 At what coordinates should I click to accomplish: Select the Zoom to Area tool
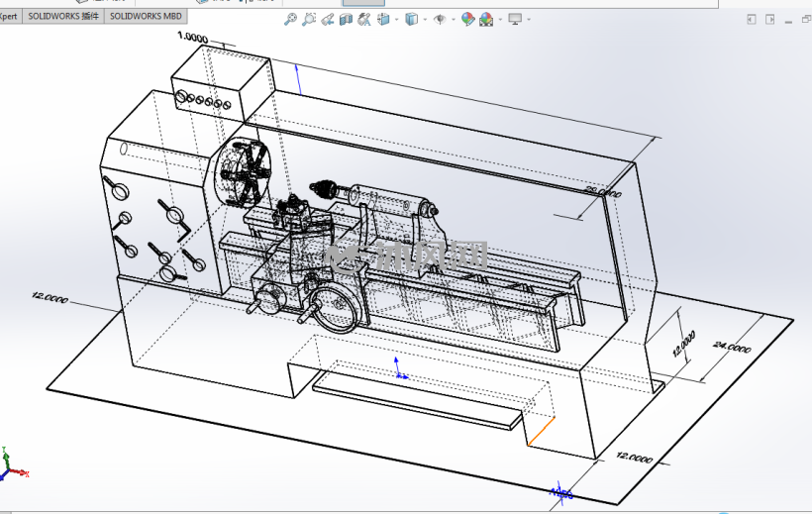pyautogui.click(x=309, y=20)
